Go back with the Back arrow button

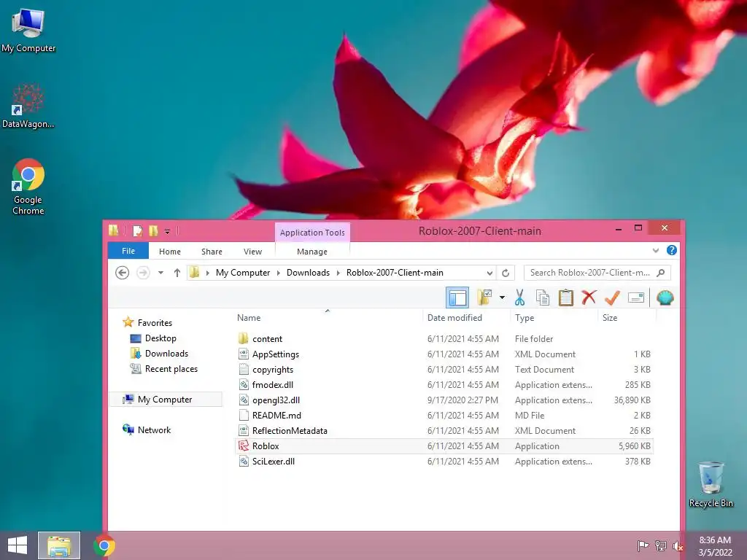(x=123, y=273)
